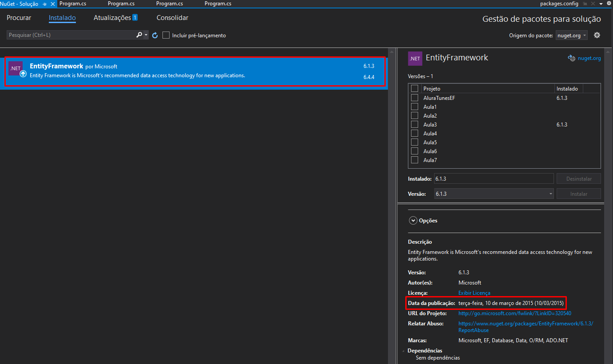Viewport: 613px width, 364px height.
Task: Open the Atualizações tab
Action: [x=115, y=18]
